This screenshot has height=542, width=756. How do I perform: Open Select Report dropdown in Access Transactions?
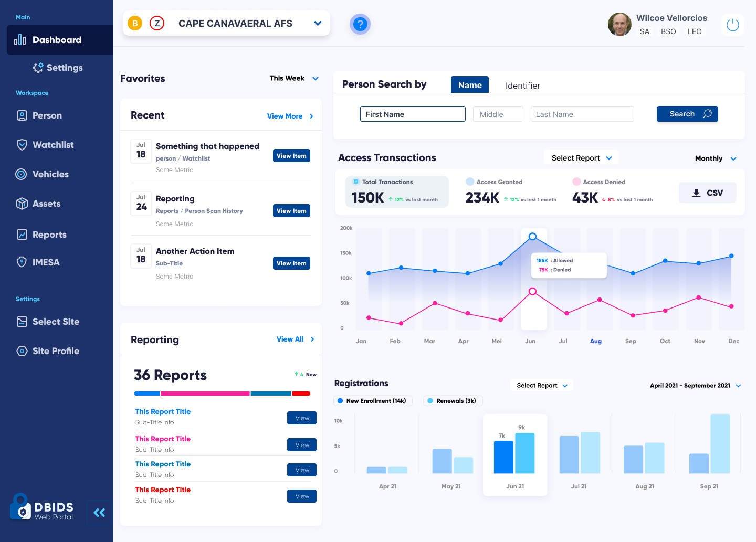[582, 158]
